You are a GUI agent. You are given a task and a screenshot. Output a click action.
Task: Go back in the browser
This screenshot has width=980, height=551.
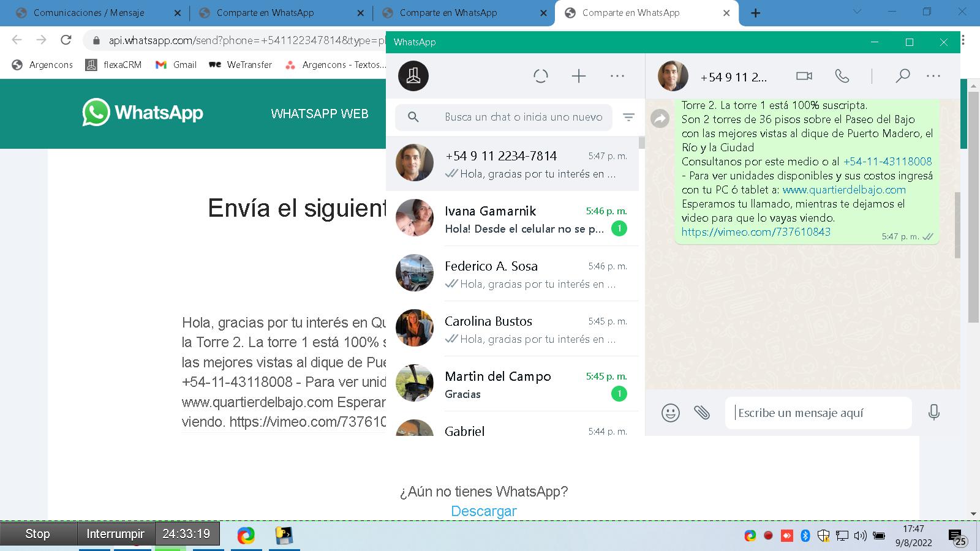17,40
